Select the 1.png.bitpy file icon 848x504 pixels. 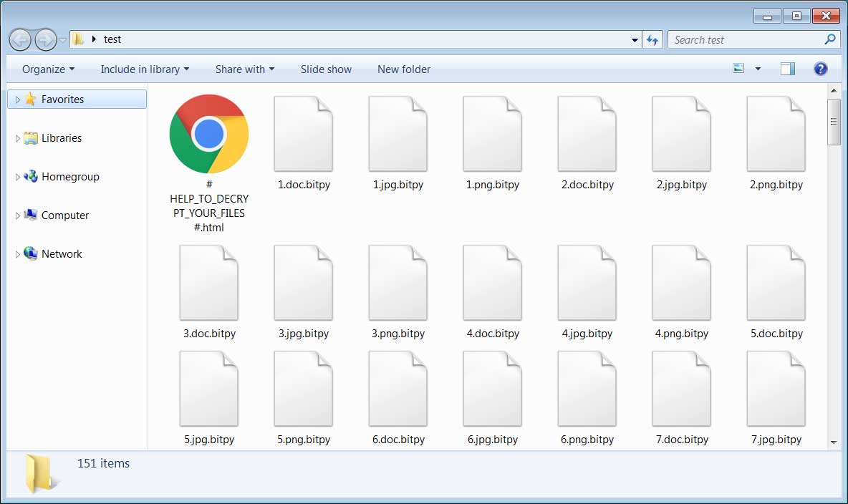(x=492, y=134)
